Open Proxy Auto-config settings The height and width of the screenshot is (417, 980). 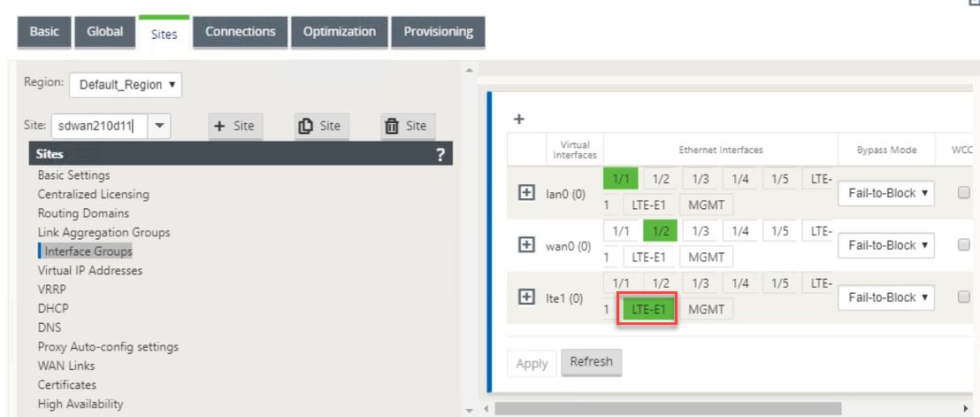coord(108,346)
